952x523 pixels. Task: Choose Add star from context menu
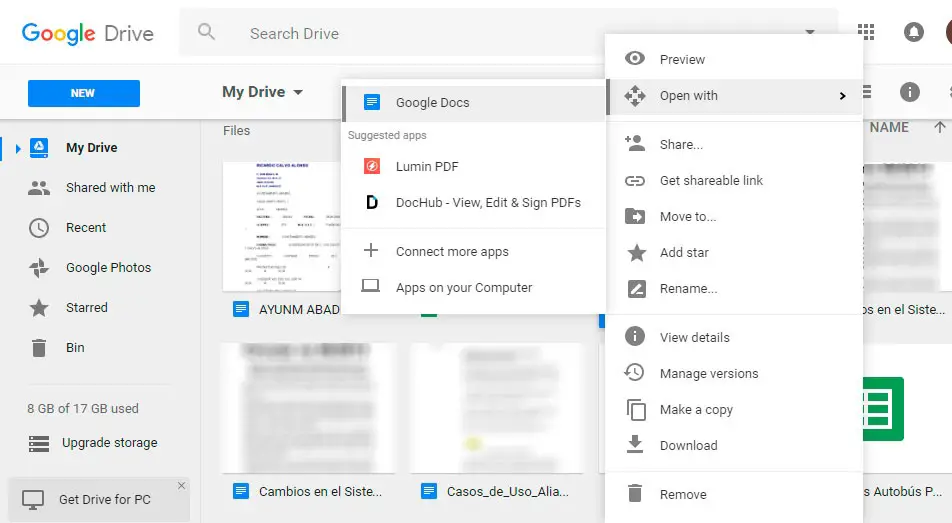[x=733, y=253]
